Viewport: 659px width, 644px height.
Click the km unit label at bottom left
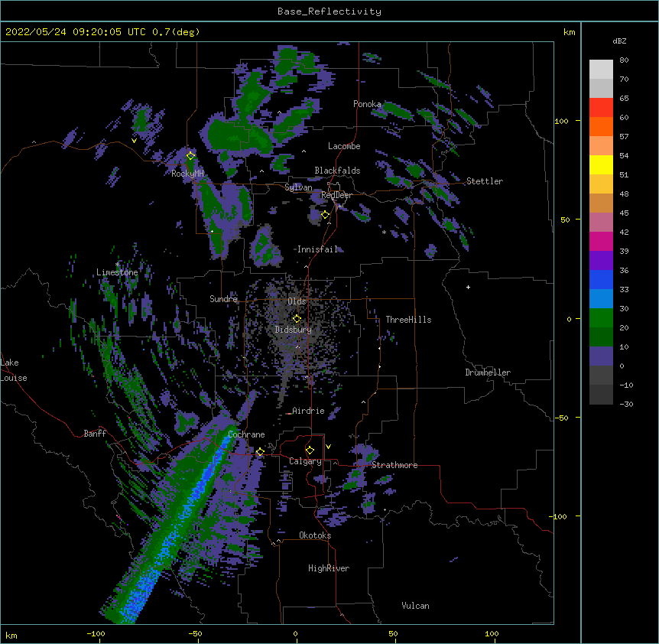point(11,635)
